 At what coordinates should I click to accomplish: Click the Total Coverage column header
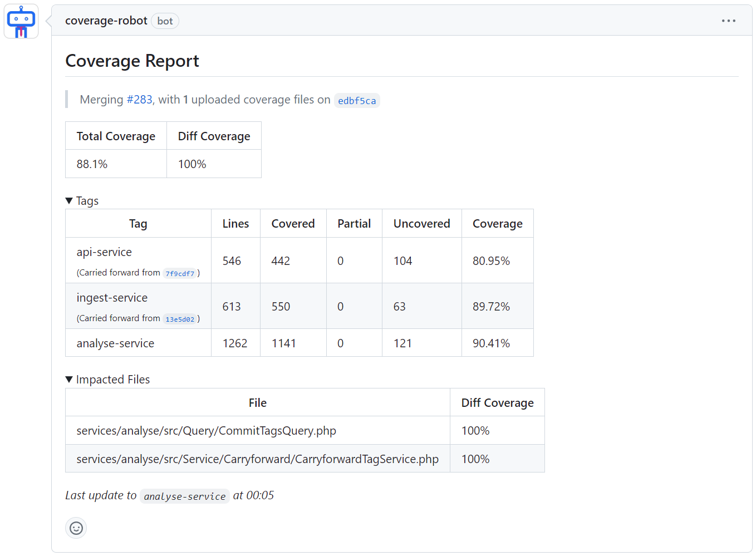116,136
